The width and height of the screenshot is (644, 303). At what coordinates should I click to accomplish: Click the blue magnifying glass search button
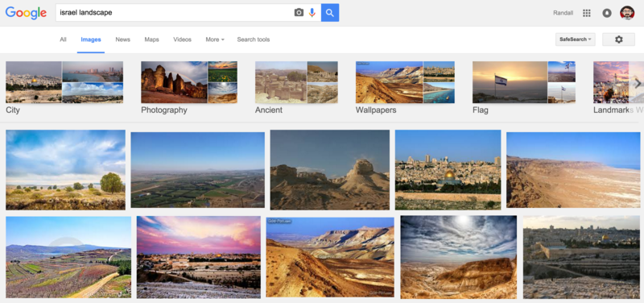(x=330, y=13)
